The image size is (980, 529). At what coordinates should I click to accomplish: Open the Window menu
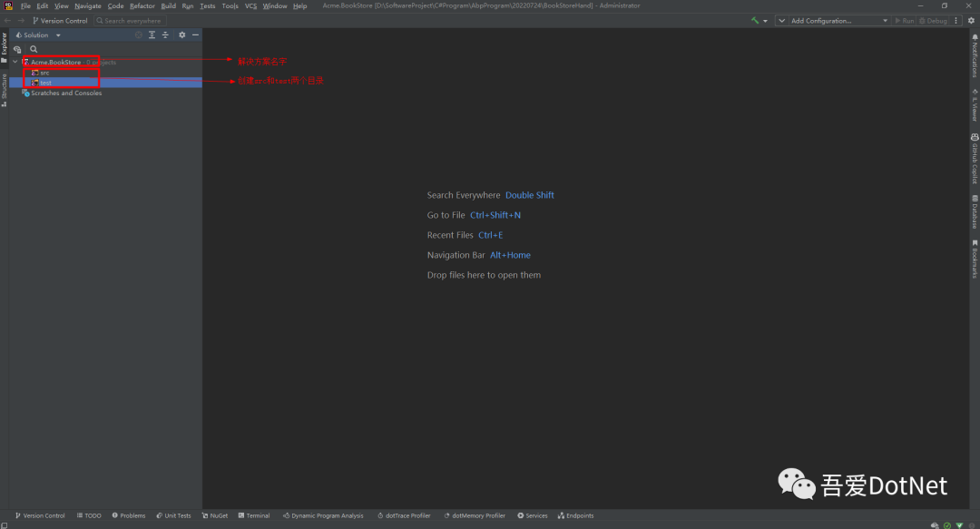coord(275,5)
